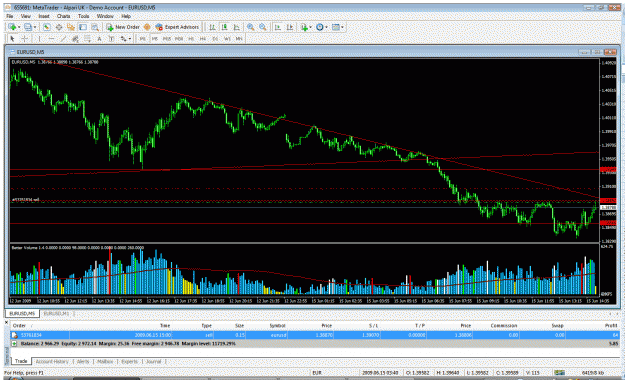The height and width of the screenshot is (380, 625).
Task: Open the Templates icon
Action: 336,27
